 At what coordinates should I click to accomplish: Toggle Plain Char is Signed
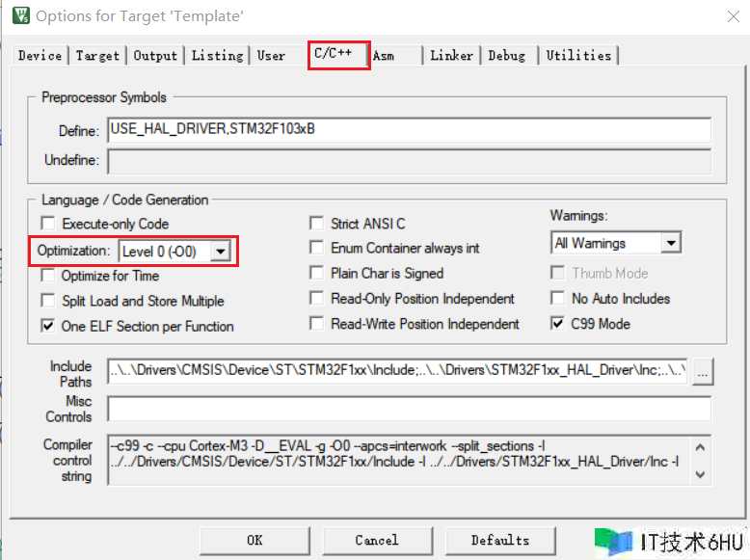[x=317, y=274]
